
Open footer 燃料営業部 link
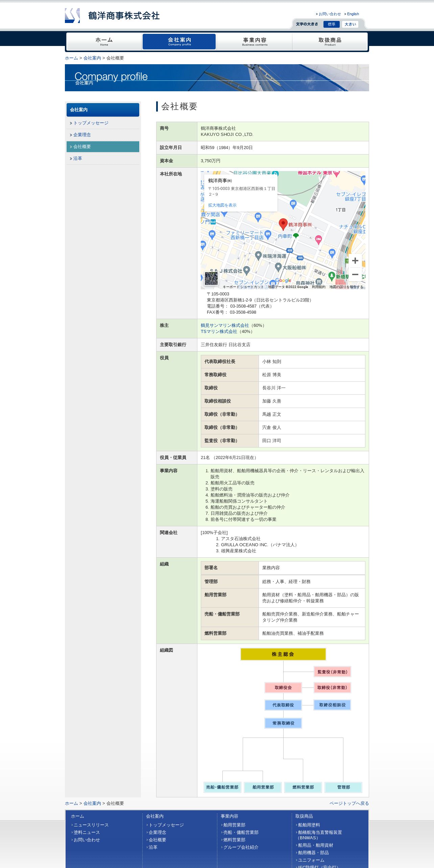pyautogui.click(x=234, y=840)
